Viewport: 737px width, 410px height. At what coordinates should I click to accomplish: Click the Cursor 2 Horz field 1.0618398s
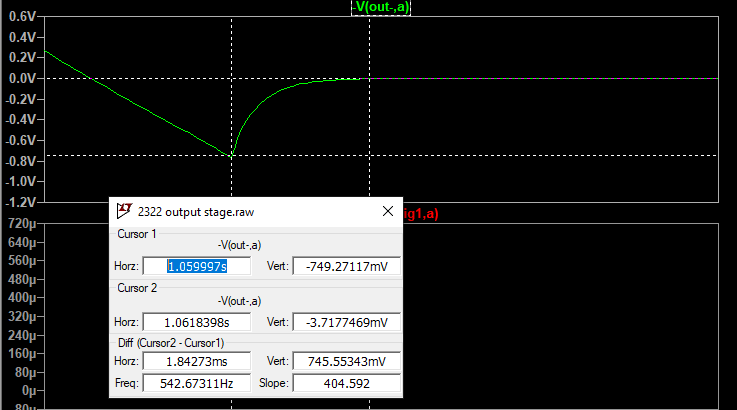[197, 322]
